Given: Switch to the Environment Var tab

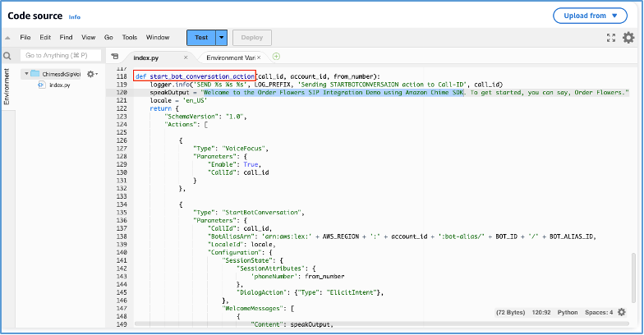Looking at the screenshot, I should point(230,57).
